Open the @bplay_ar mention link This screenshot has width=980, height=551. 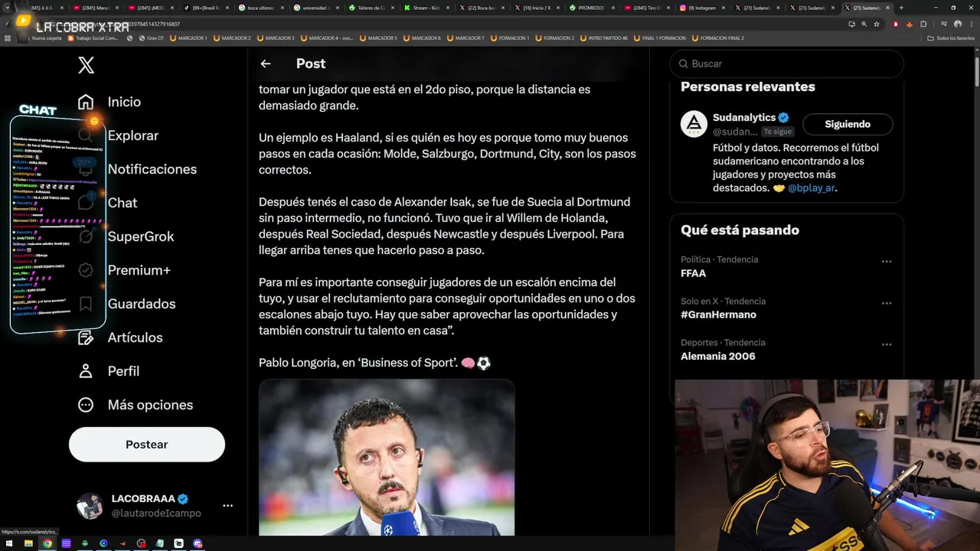(811, 187)
